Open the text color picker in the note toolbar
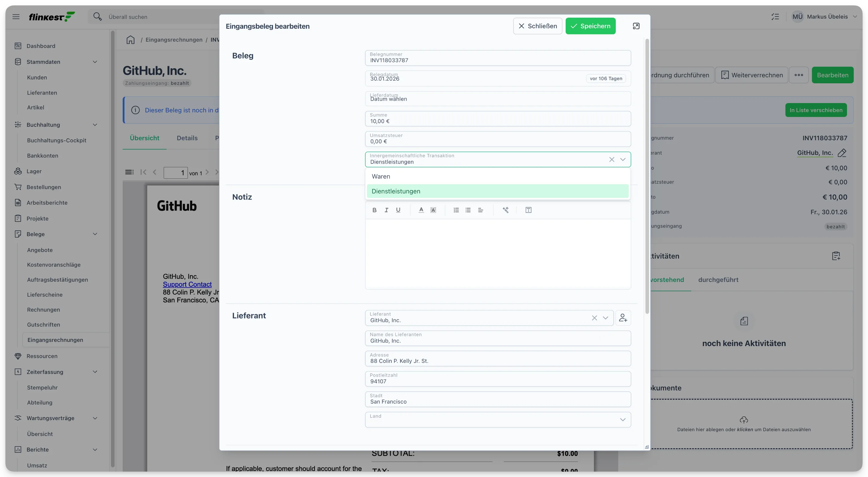The height and width of the screenshot is (477, 868). [x=421, y=210]
